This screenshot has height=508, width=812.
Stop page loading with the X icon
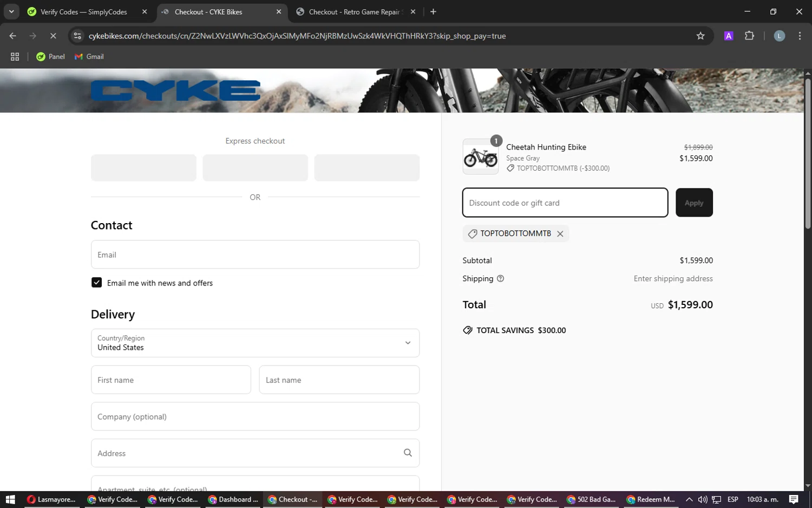pos(53,36)
